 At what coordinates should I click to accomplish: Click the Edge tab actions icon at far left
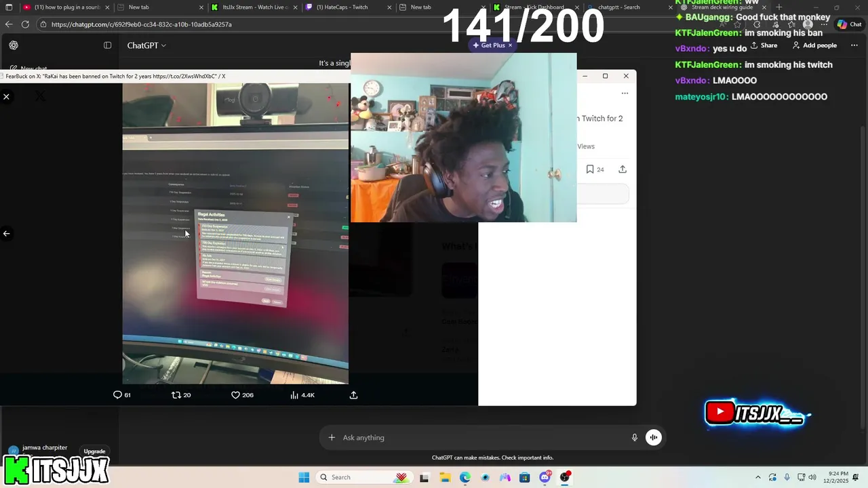(x=8, y=7)
